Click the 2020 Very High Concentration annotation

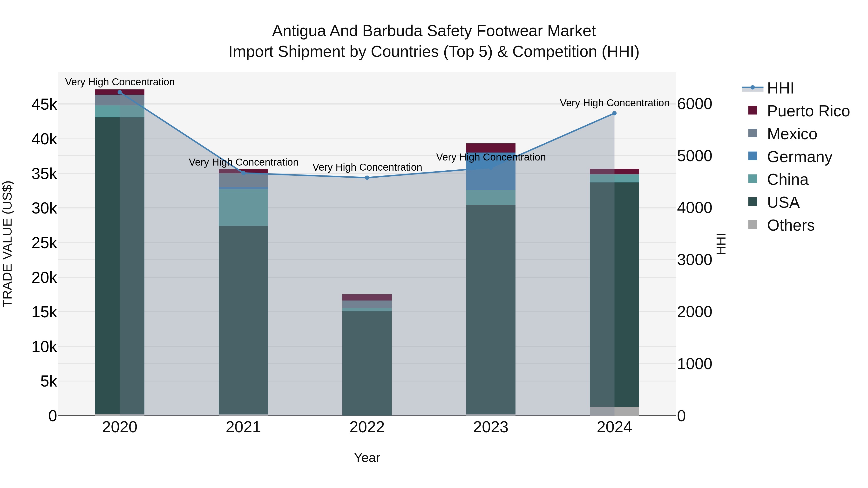(x=120, y=82)
